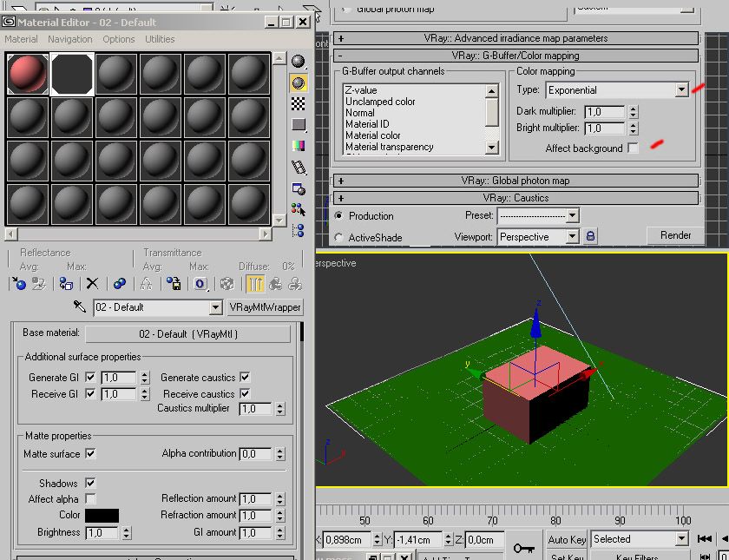Viewport: 729px width, 560px height.
Task: Click the VRayMtlWrapper type button
Action: pyautogui.click(x=265, y=307)
